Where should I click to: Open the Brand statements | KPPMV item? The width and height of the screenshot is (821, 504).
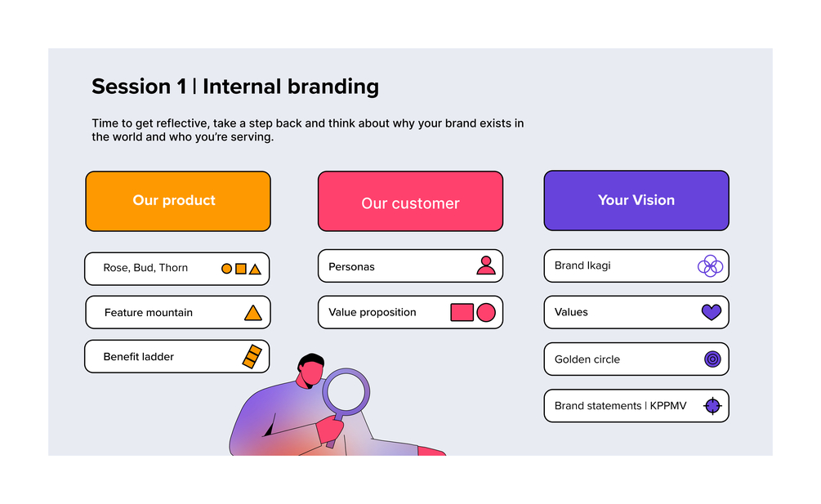(x=621, y=406)
